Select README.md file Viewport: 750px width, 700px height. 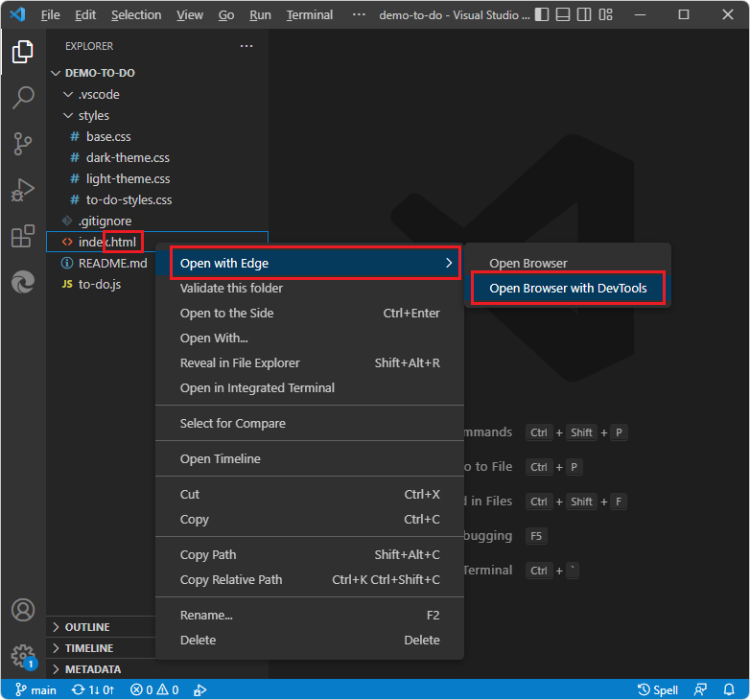[102, 263]
